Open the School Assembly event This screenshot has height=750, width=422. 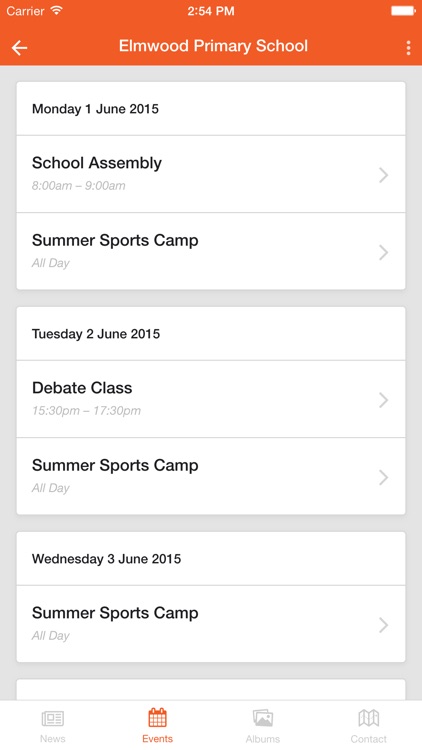[x=211, y=174]
